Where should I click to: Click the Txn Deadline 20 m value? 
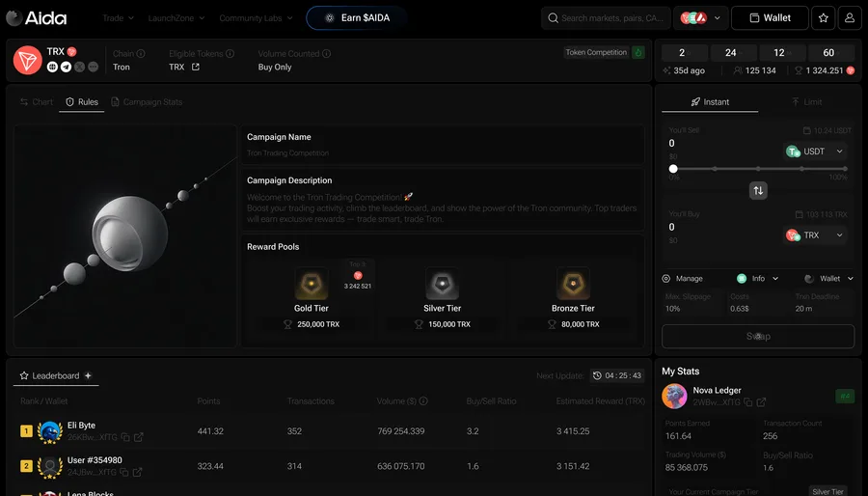click(x=803, y=309)
